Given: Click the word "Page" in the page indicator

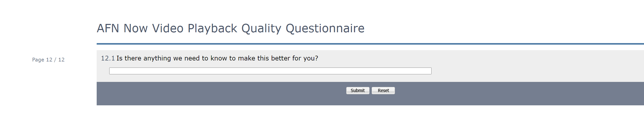Looking at the screenshot, I should pos(38,60).
